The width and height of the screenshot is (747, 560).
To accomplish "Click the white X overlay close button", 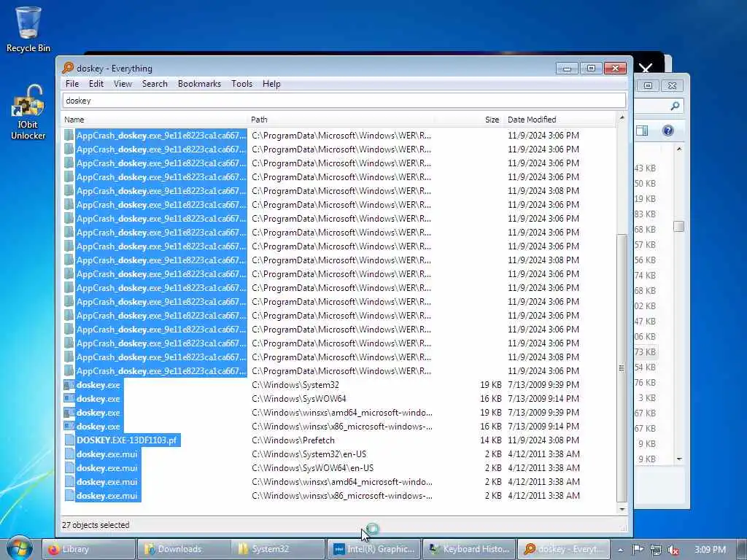I will click(x=646, y=68).
